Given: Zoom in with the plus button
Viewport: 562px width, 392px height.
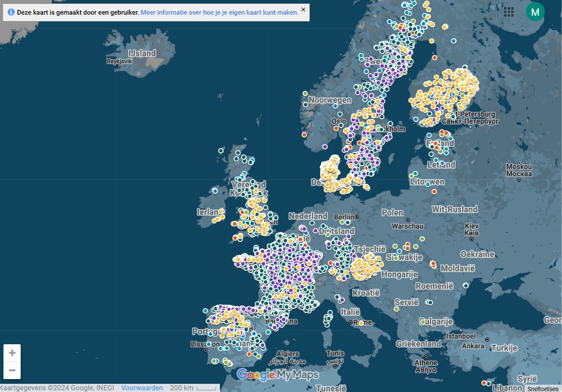Looking at the screenshot, I should pyautogui.click(x=12, y=353).
